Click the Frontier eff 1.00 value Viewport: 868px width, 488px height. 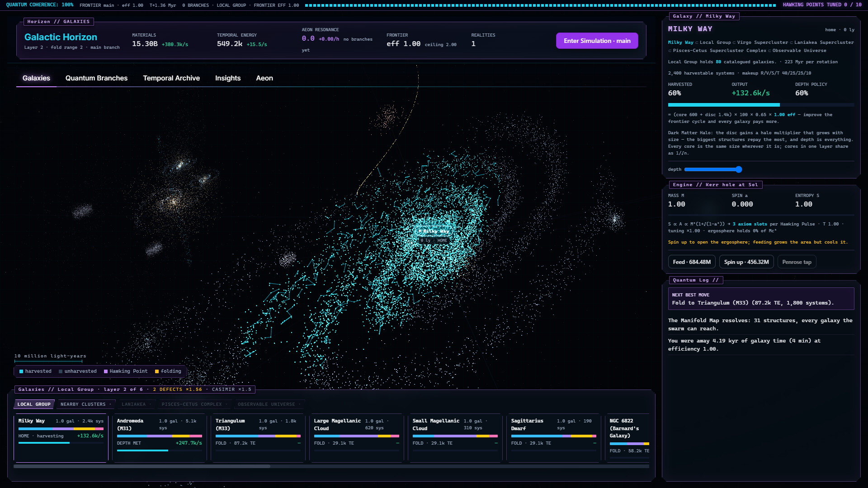click(x=403, y=44)
